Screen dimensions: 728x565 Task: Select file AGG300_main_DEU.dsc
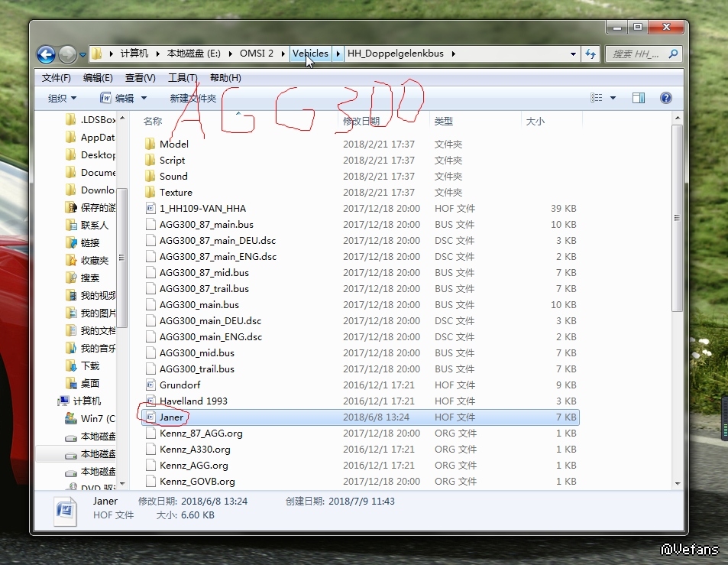210,320
